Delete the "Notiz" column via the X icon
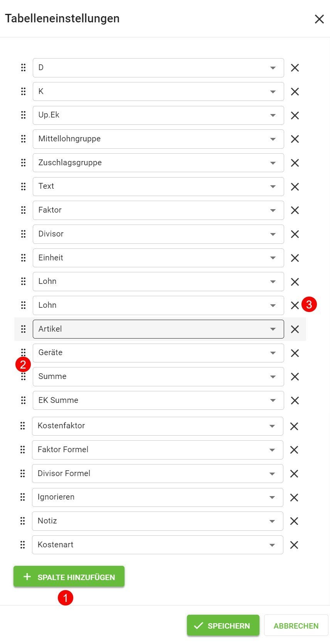Image resolution: width=330 pixels, height=644 pixels. click(295, 521)
